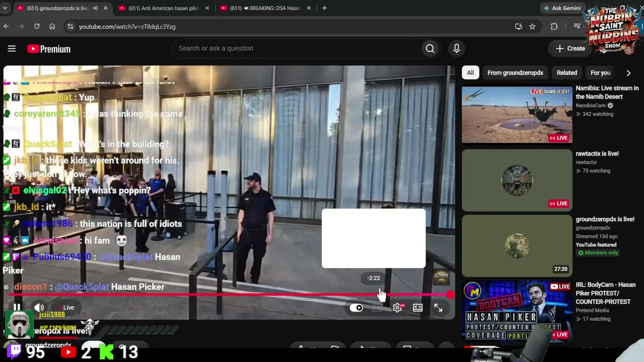Open the YouTube guide hamburger menu

pyautogui.click(x=12, y=49)
